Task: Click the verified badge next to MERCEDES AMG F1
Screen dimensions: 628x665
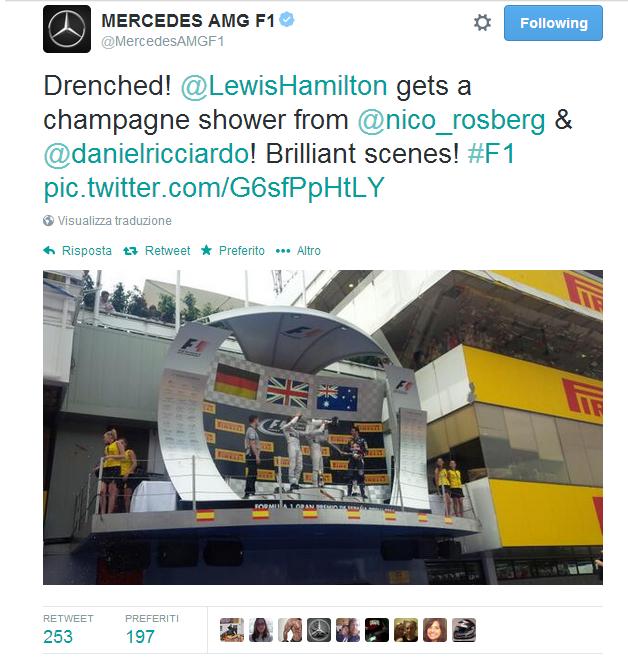Action: coord(287,20)
